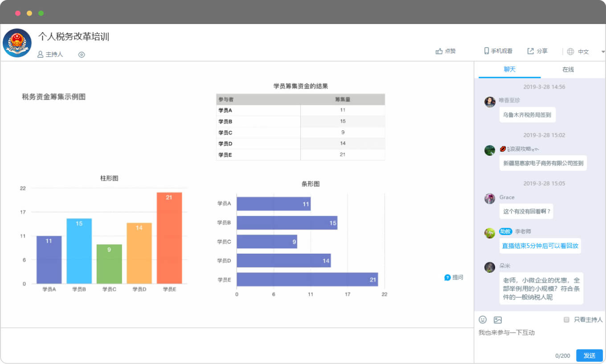The height and width of the screenshot is (364, 606).
Task: Click the share icon
Action: 530,51
